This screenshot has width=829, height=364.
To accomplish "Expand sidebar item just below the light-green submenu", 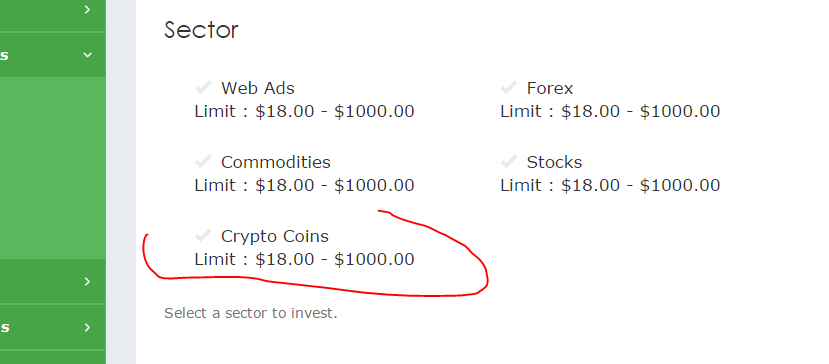I will [88, 281].
